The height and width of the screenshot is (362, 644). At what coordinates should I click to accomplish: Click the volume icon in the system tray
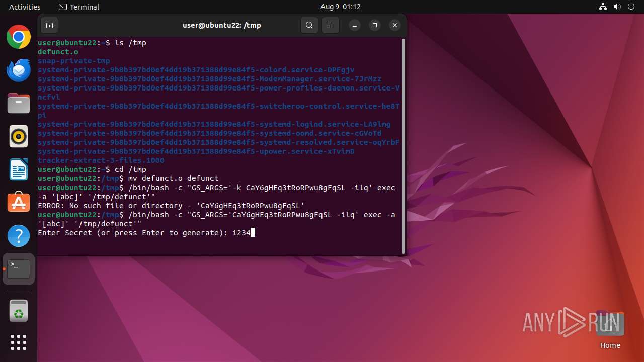(x=617, y=7)
